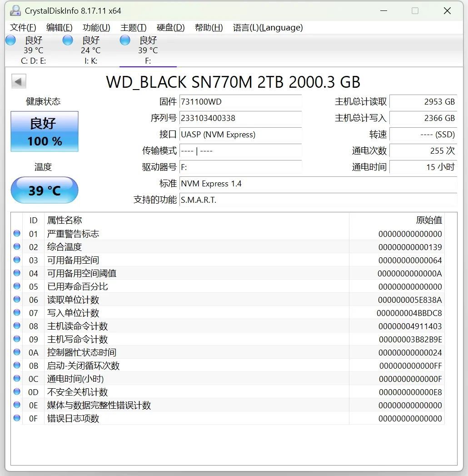The image size is (468, 476).
Task: Open the 文件(F) menu
Action: 23,28
